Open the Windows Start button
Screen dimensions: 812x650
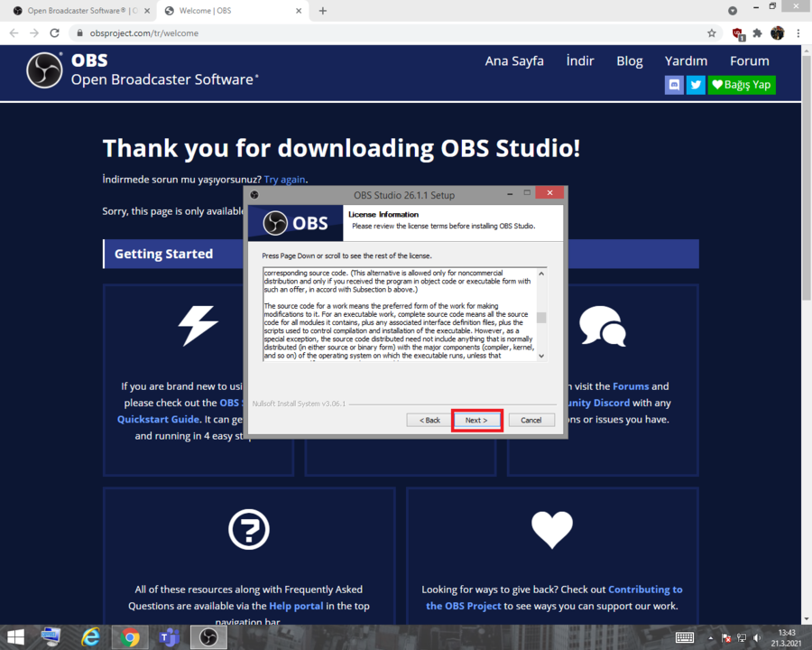[16, 637]
